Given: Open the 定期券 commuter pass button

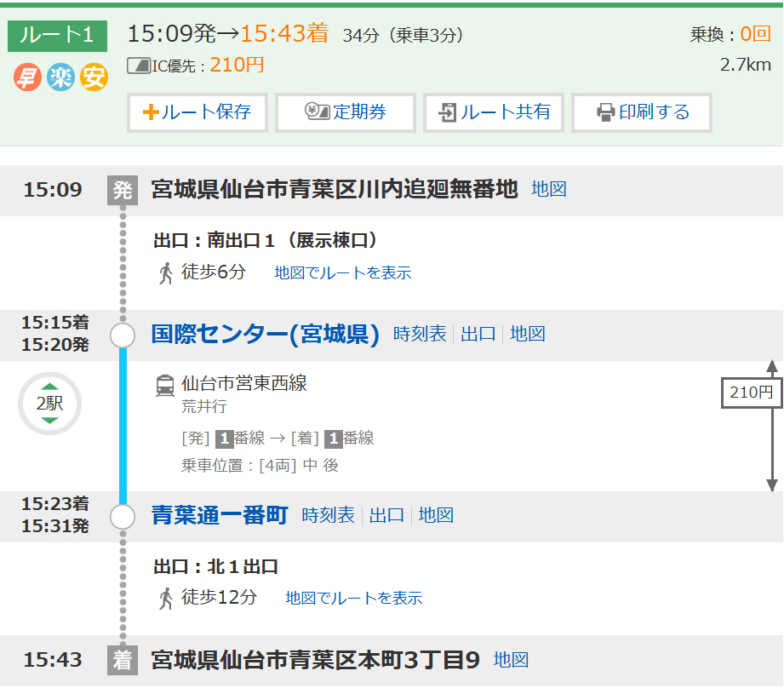Looking at the screenshot, I should [x=346, y=112].
